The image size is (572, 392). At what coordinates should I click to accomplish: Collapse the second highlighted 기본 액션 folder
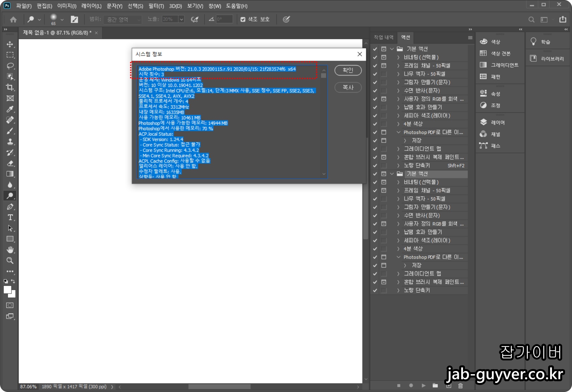pos(392,174)
